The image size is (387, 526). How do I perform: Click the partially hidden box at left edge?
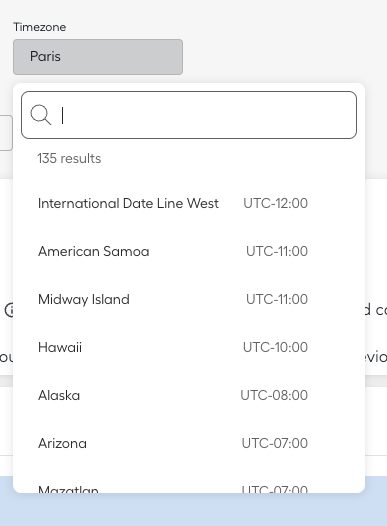6,133
